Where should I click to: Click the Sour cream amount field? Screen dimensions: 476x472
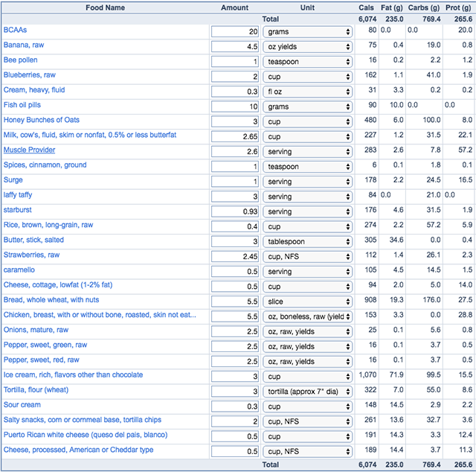(235, 406)
